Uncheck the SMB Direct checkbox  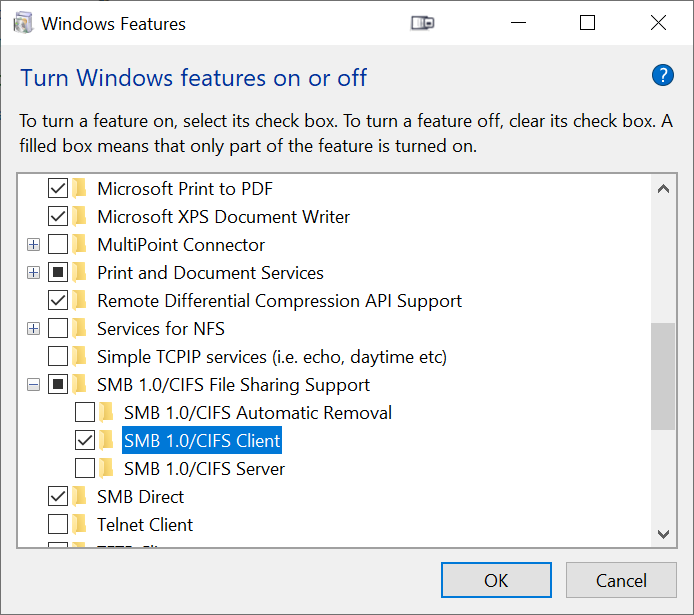click(58, 496)
